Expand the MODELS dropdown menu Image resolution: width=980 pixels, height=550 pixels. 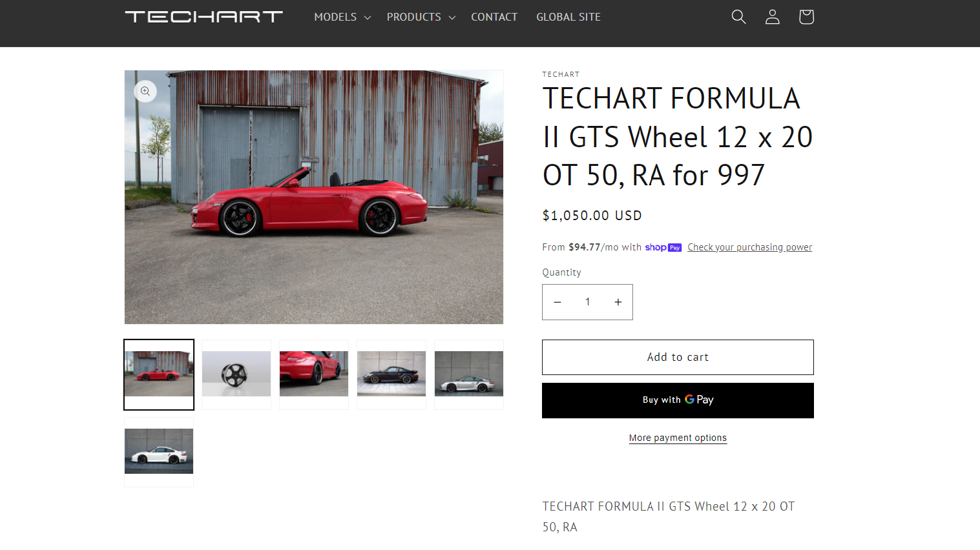click(x=342, y=17)
